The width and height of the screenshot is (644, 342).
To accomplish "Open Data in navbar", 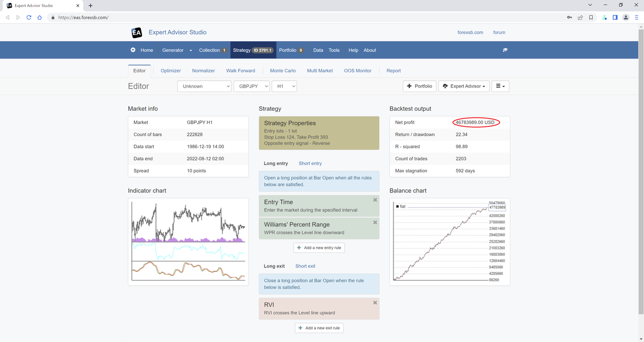I will coord(318,50).
